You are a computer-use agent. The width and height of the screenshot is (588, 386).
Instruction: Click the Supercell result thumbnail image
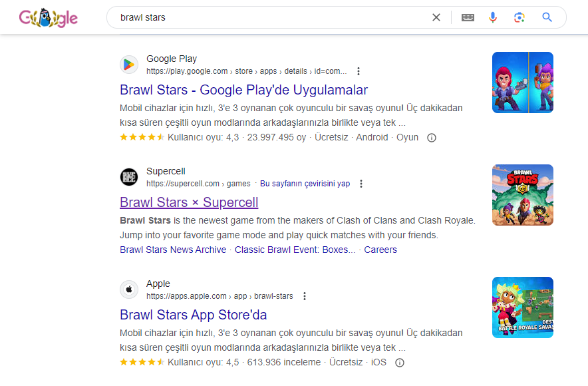coord(522,194)
